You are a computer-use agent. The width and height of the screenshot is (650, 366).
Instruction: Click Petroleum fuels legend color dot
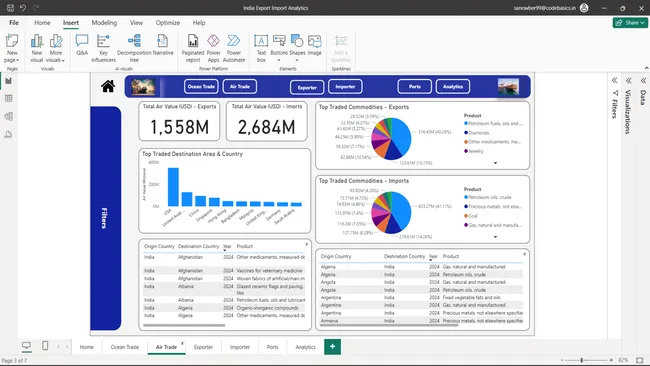[466, 124]
